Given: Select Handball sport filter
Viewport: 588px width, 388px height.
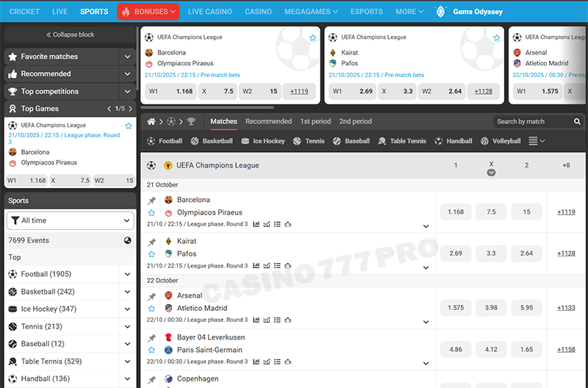Looking at the screenshot, I should (x=453, y=141).
